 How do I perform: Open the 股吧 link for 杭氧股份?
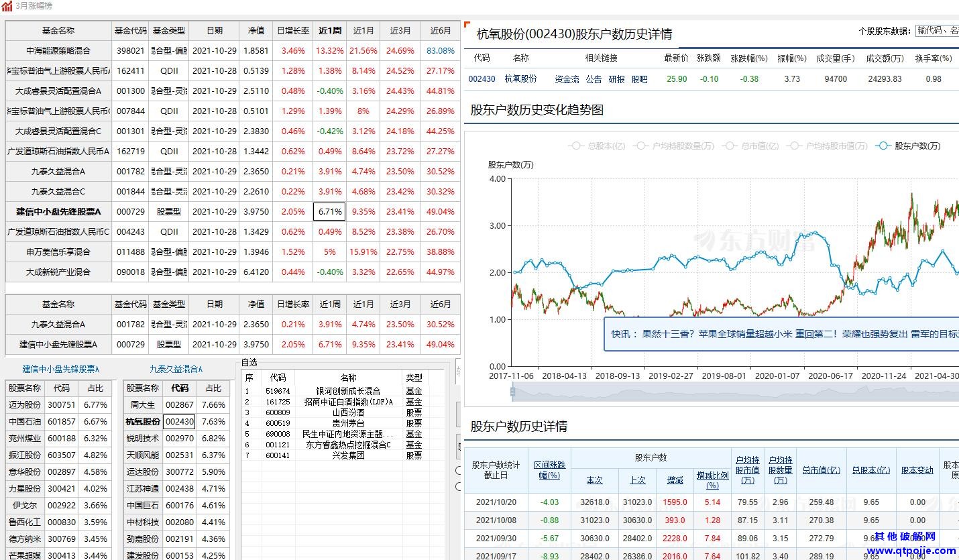pyautogui.click(x=639, y=79)
